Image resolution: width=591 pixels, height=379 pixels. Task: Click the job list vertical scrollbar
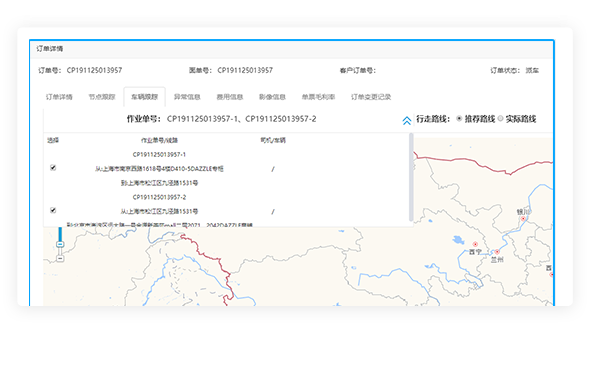[411, 177]
